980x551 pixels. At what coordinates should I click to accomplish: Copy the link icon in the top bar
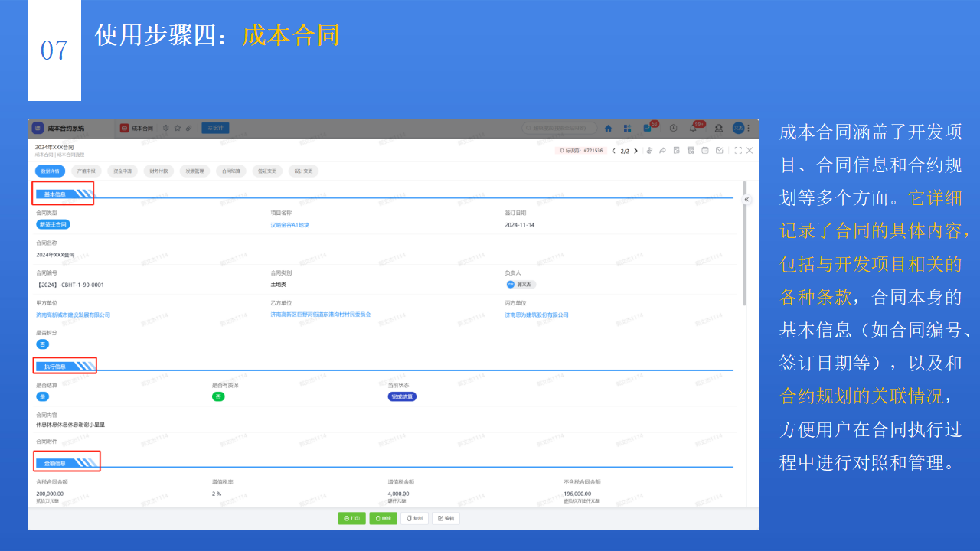click(x=188, y=128)
